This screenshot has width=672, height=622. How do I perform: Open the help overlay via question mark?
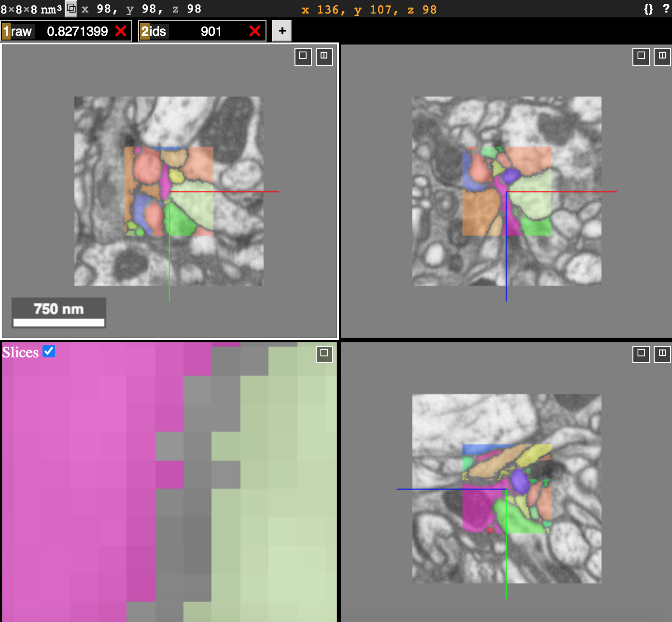[x=667, y=8]
